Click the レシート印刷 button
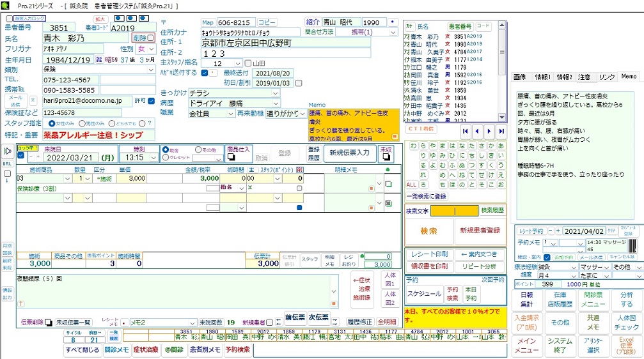Image resolution: width=644 pixels, height=359 pixels. coord(429,254)
